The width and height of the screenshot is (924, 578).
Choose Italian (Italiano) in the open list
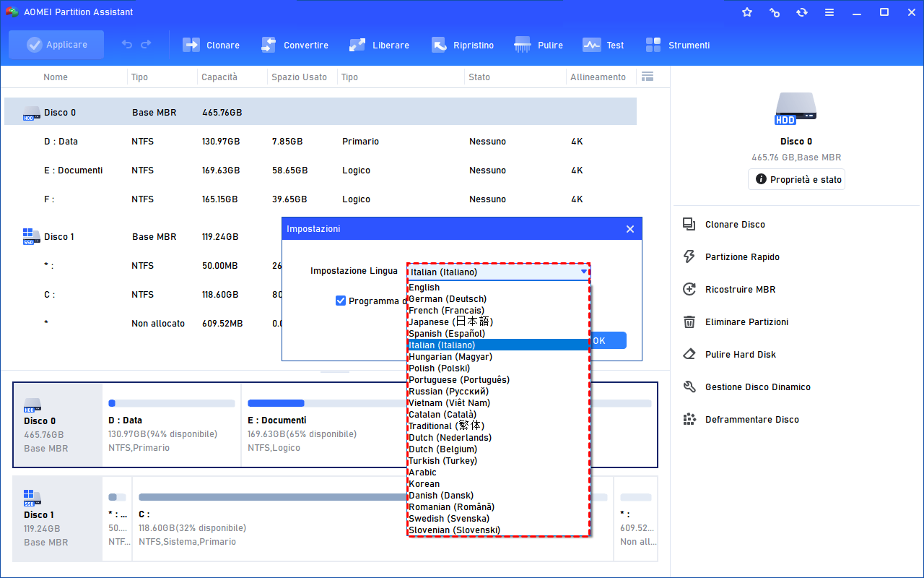pyautogui.click(x=499, y=345)
